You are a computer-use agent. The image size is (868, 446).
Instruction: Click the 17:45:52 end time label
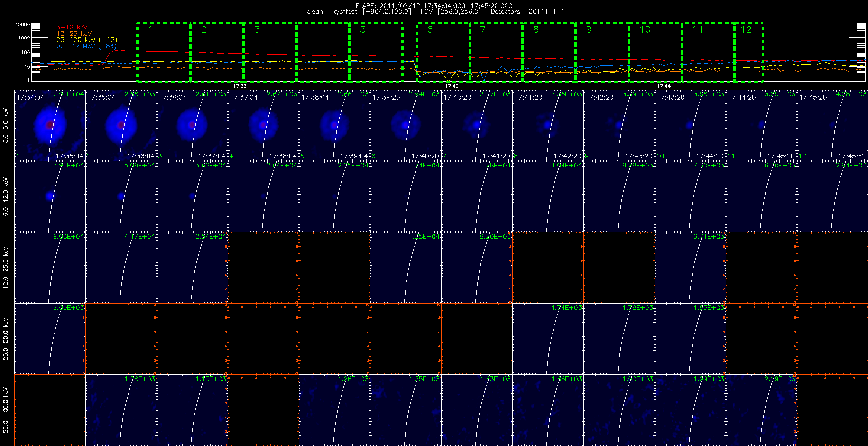coord(852,156)
